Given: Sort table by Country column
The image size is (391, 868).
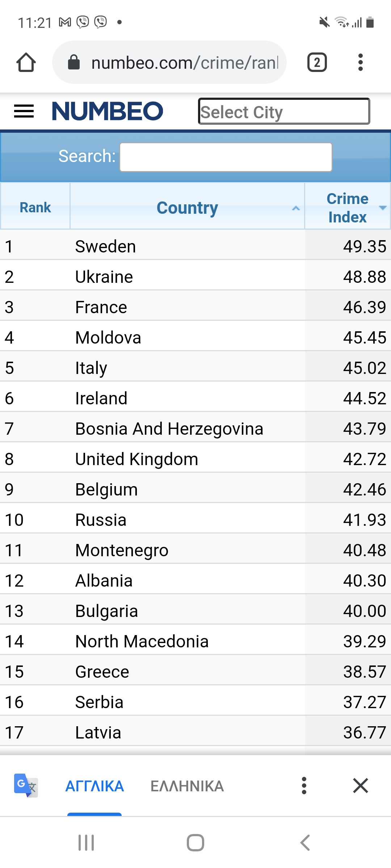Looking at the screenshot, I should pos(187,207).
